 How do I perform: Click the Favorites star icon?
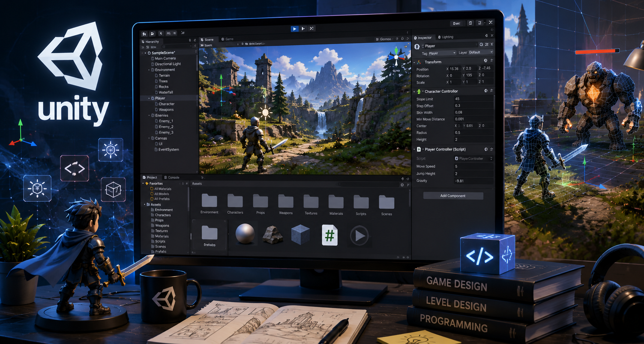pyautogui.click(x=147, y=184)
